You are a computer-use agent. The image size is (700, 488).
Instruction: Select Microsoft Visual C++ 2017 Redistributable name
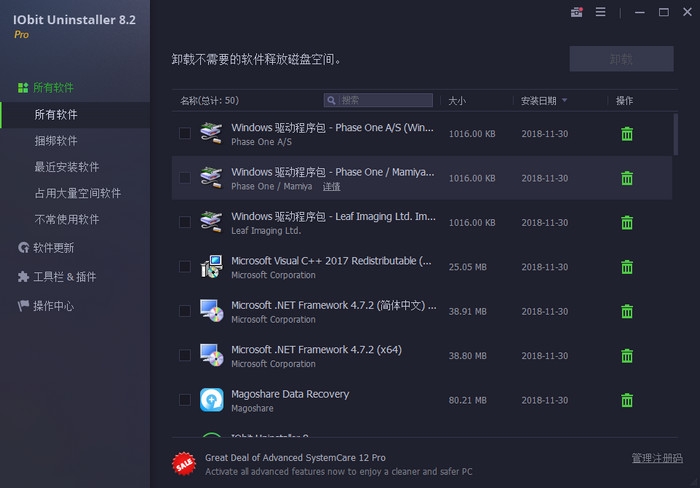click(331, 261)
